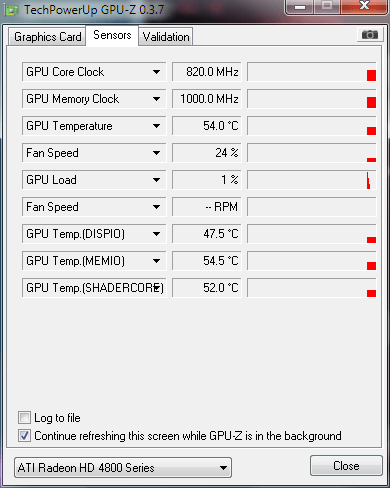Click the camera screenshot icon
The image size is (390, 488).
click(x=369, y=34)
